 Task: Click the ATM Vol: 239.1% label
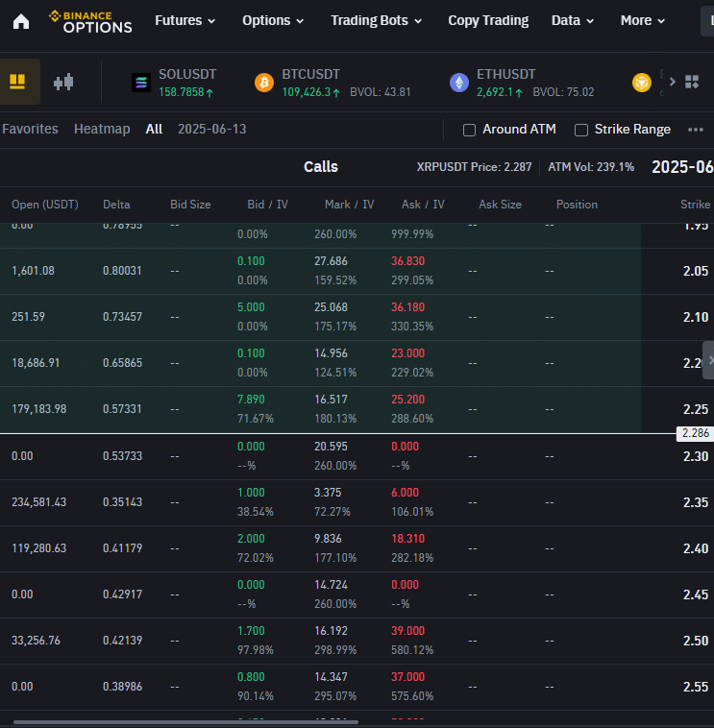(x=591, y=167)
